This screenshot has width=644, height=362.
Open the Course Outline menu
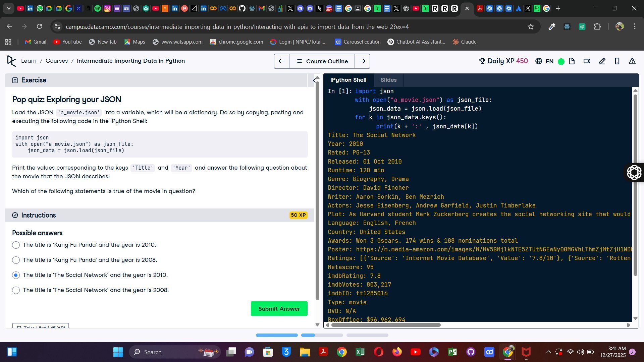(322, 61)
